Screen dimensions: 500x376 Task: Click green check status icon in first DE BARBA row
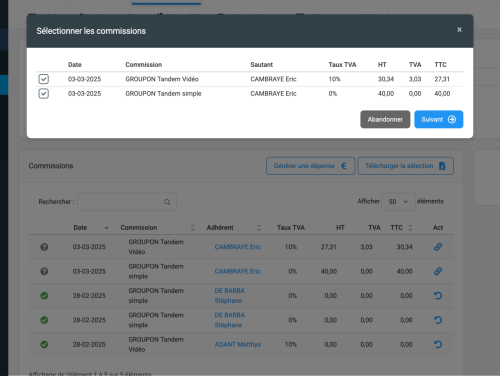[x=44, y=296]
